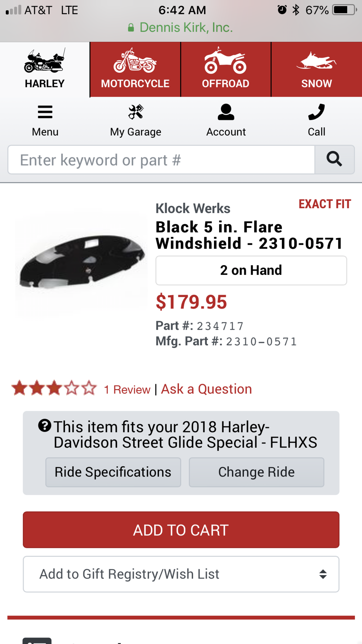The width and height of the screenshot is (362, 644).
Task: Click the Ask a Question link
Action: 207,389
